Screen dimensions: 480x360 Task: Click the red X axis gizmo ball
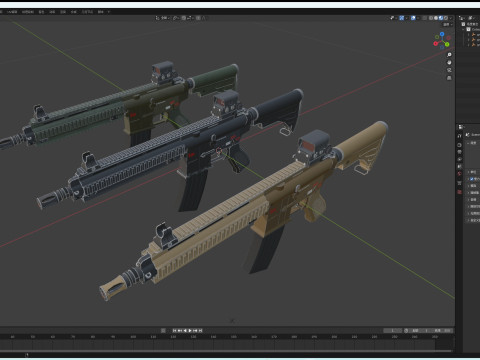436,43
